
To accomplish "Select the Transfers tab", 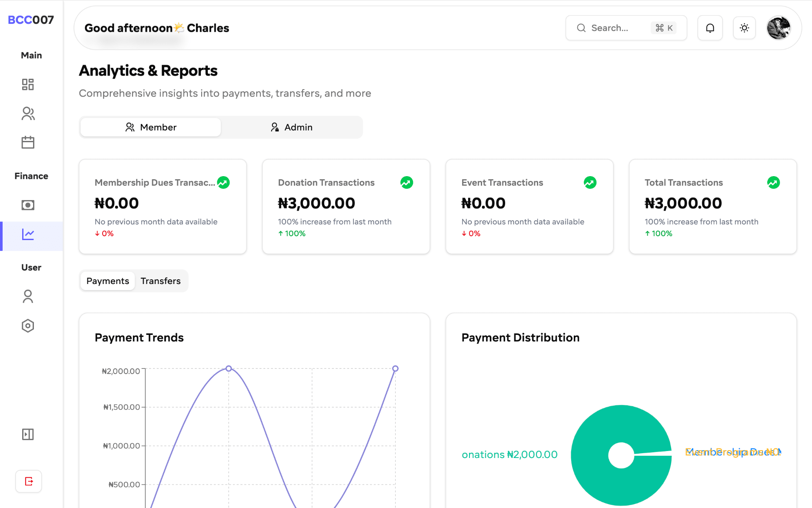I will pos(160,281).
